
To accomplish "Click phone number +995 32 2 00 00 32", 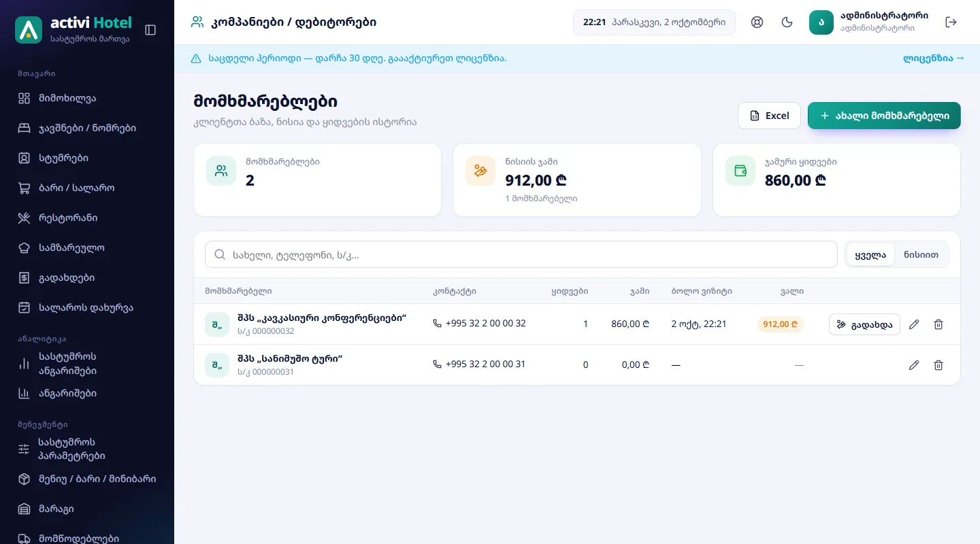I will (x=479, y=324).
